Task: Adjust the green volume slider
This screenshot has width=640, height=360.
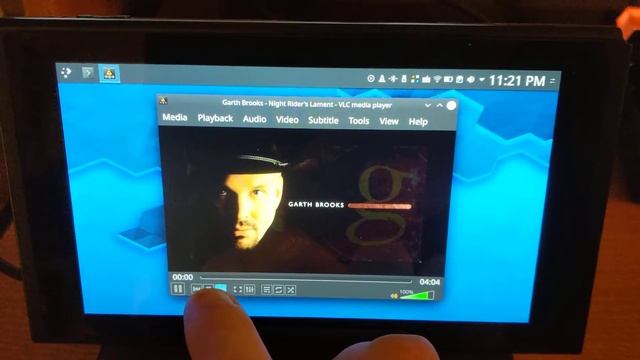Action: pyautogui.click(x=417, y=295)
